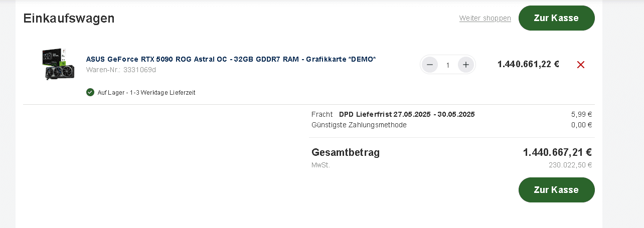Open the ASUS RTX 5090 product thumbnail
The height and width of the screenshot is (228, 644).
(58, 64)
